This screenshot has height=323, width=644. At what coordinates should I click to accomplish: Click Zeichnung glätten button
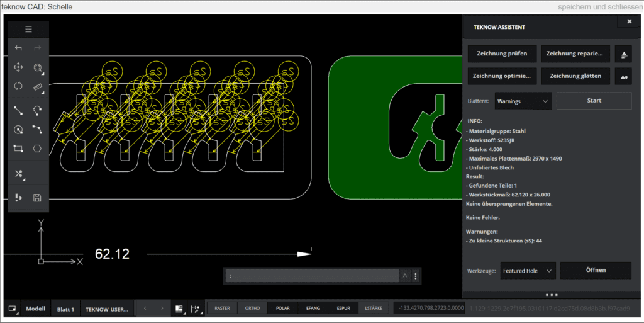575,76
